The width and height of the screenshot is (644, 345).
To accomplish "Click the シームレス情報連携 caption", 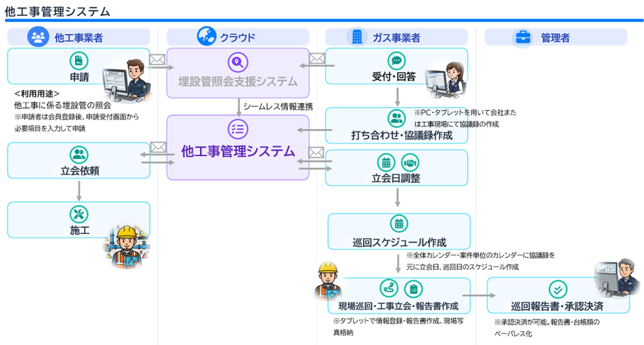I will point(278,107).
